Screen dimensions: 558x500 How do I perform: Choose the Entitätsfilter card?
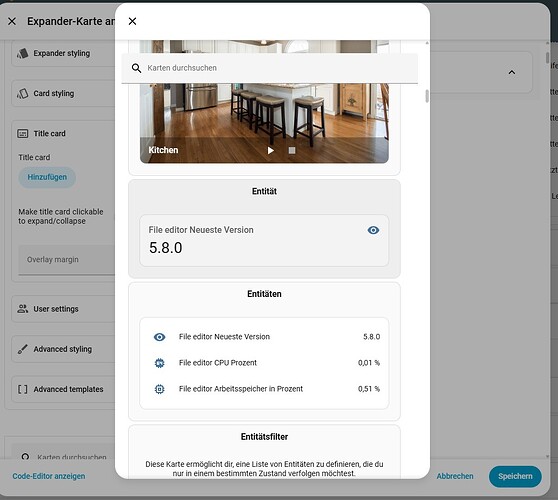coord(264,451)
